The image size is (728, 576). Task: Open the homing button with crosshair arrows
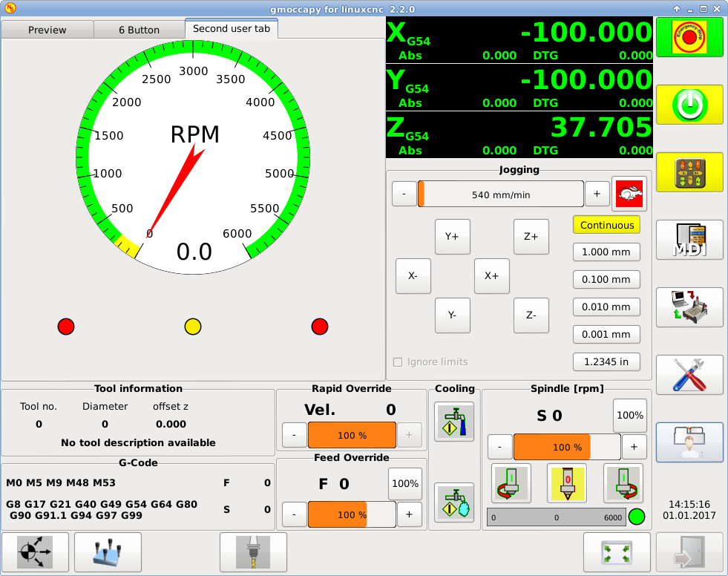click(36, 553)
